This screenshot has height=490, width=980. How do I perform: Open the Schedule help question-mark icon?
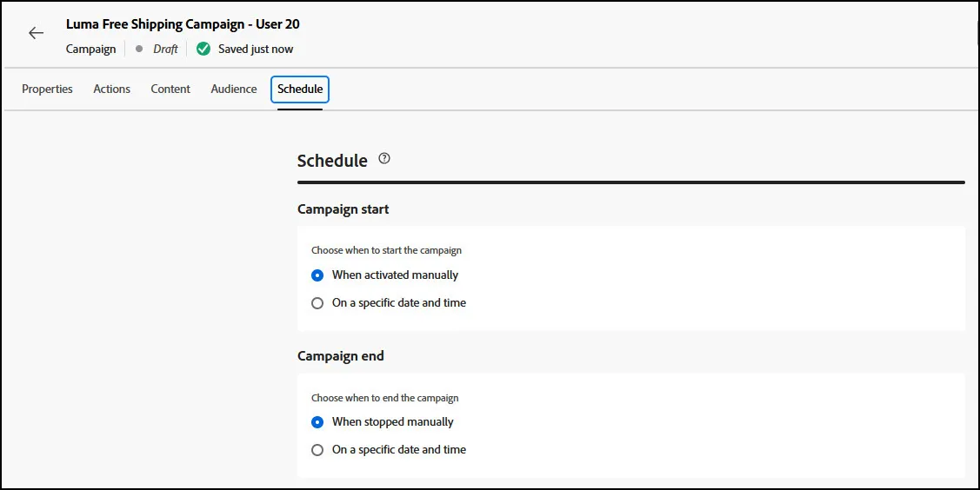(384, 158)
